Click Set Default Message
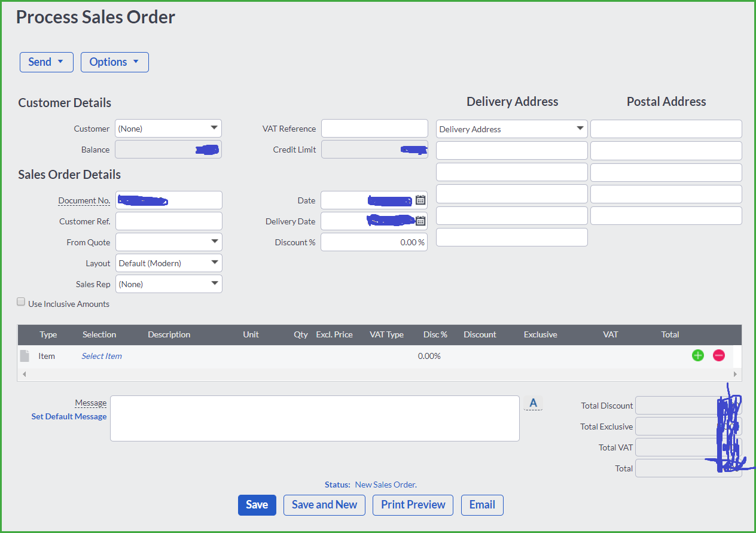The width and height of the screenshot is (756, 533). pyautogui.click(x=69, y=416)
